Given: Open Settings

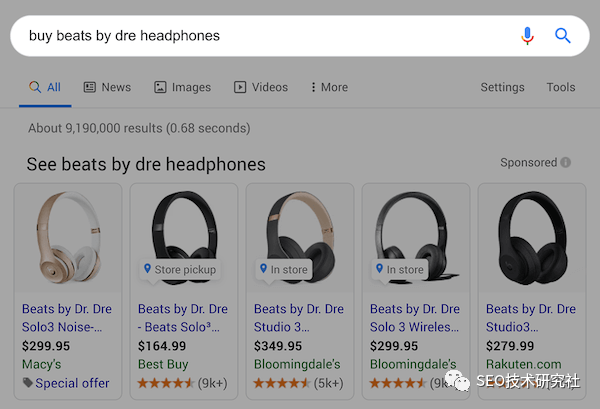Looking at the screenshot, I should (502, 88).
